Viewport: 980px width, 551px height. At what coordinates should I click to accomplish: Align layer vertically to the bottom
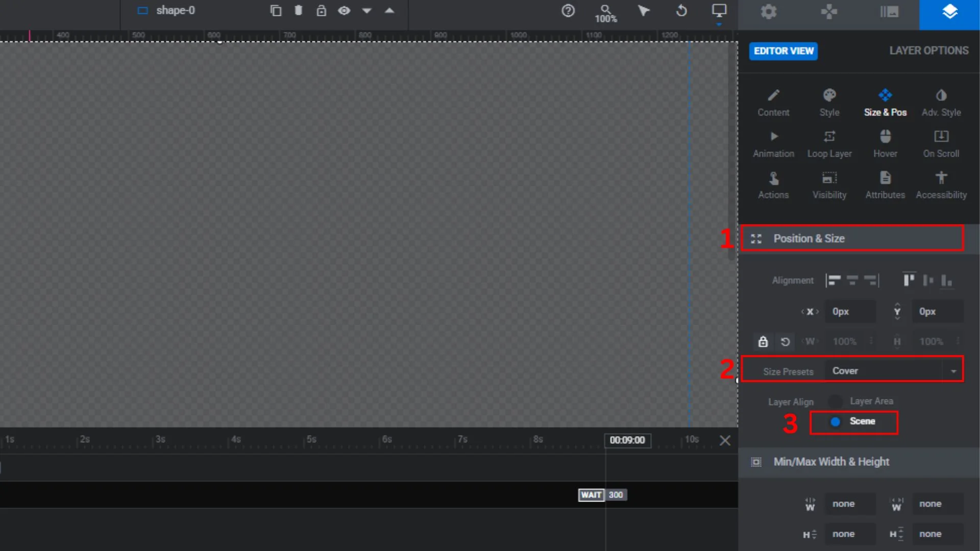tap(947, 281)
